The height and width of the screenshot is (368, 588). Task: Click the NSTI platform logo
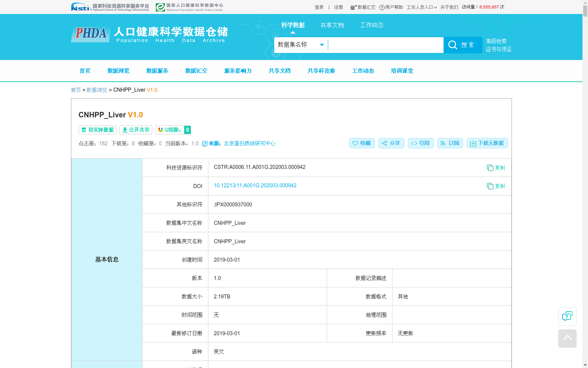(x=110, y=7)
